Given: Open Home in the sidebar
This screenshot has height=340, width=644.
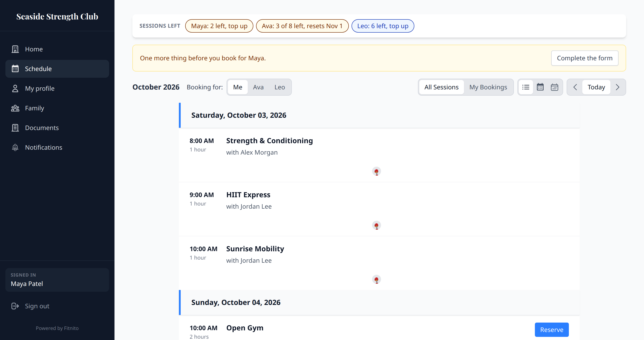Looking at the screenshot, I should pyautogui.click(x=57, y=49).
